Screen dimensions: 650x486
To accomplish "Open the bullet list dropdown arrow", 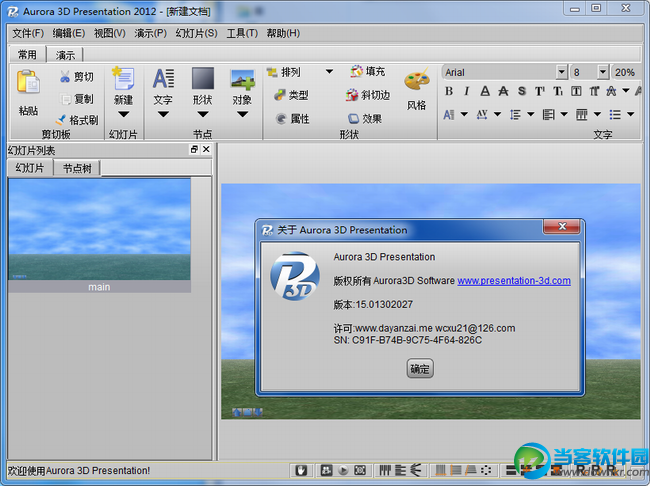I will click(631, 114).
